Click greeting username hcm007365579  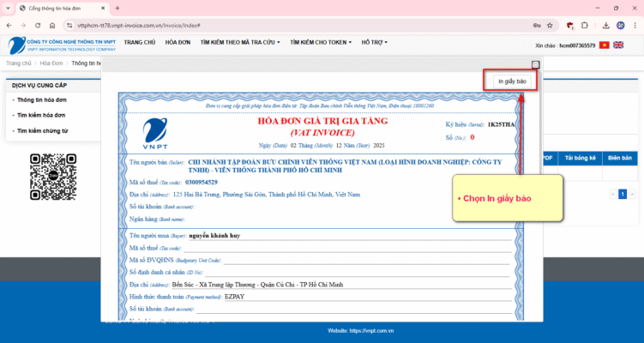pyautogui.click(x=577, y=45)
